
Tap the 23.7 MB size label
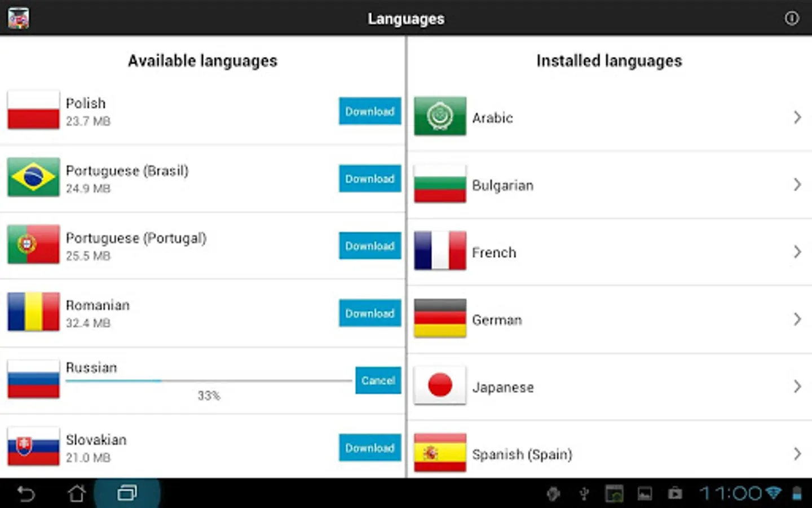tap(88, 121)
